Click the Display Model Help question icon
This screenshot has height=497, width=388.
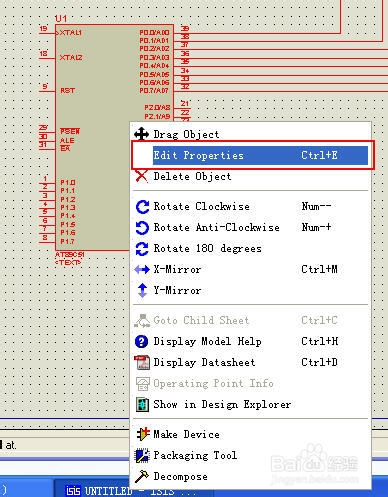[142, 341]
